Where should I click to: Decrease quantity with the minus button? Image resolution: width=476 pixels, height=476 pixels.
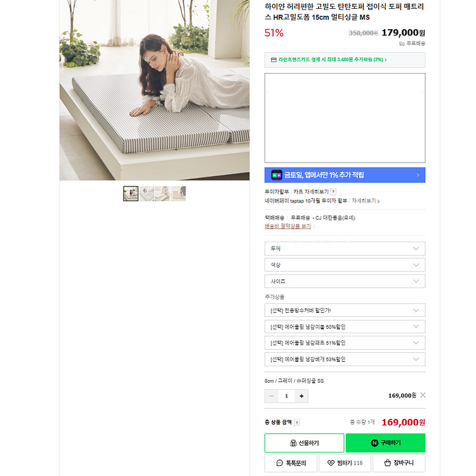[272, 396]
